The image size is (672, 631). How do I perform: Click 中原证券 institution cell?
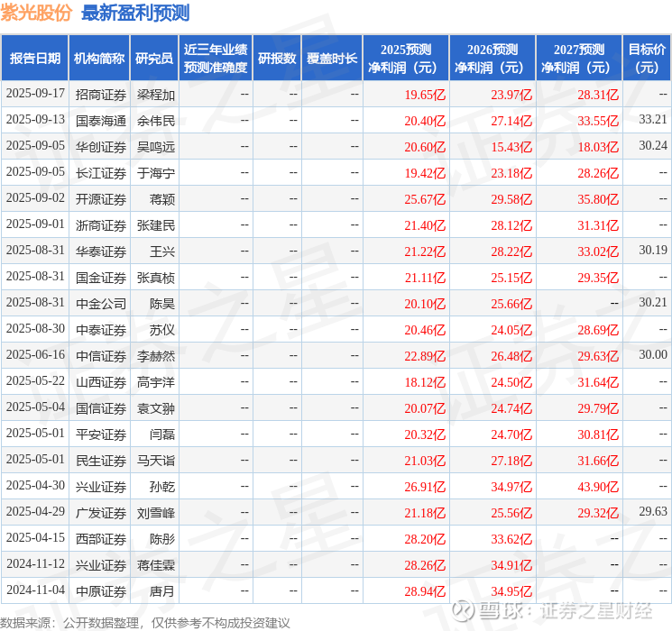[x=101, y=591]
